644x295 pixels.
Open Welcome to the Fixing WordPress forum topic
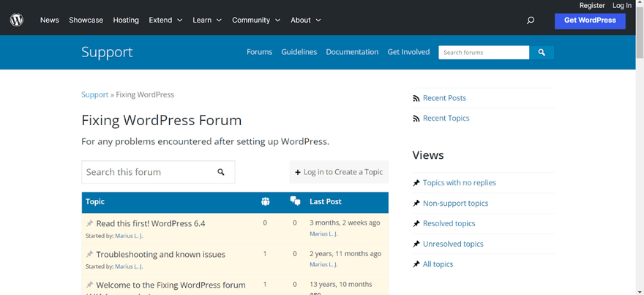pyautogui.click(x=171, y=285)
